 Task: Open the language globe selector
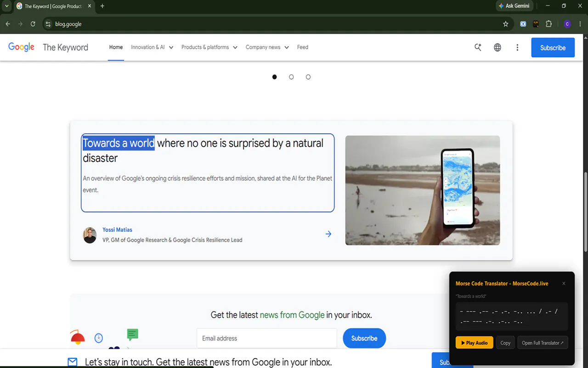(498, 47)
